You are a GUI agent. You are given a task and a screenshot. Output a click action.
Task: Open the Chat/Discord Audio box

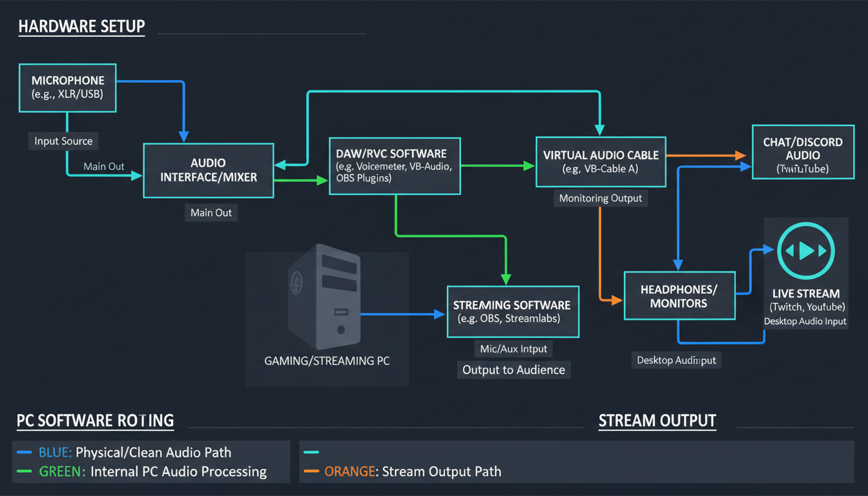tap(803, 152)
